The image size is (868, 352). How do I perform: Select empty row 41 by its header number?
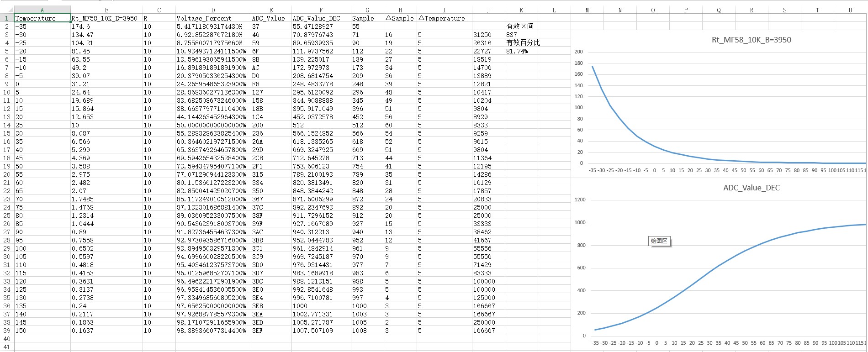[7, 347]
